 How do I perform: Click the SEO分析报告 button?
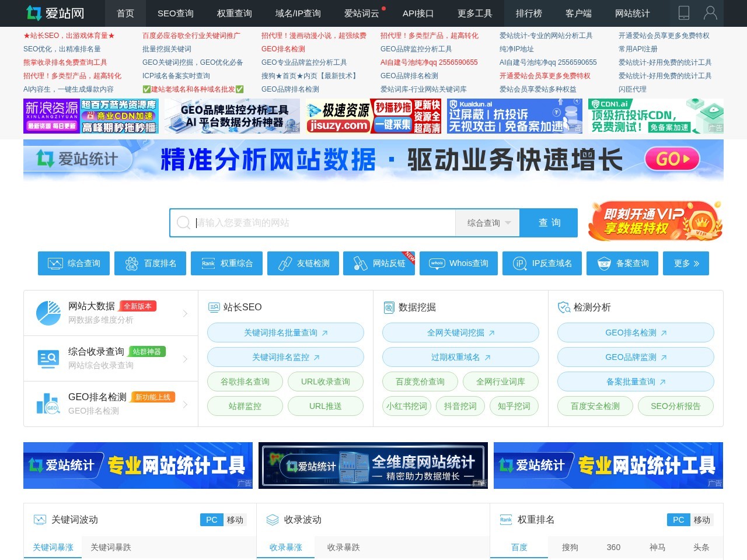(676, 406)
